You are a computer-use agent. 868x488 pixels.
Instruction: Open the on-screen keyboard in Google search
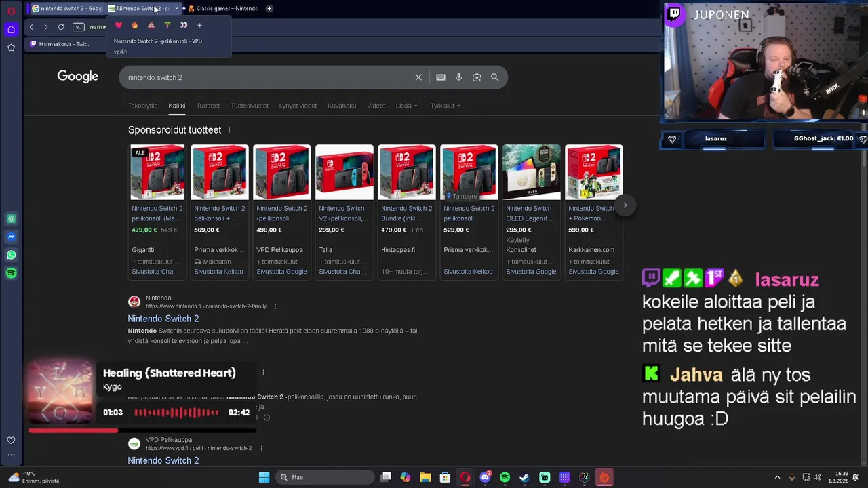(441, 77)
